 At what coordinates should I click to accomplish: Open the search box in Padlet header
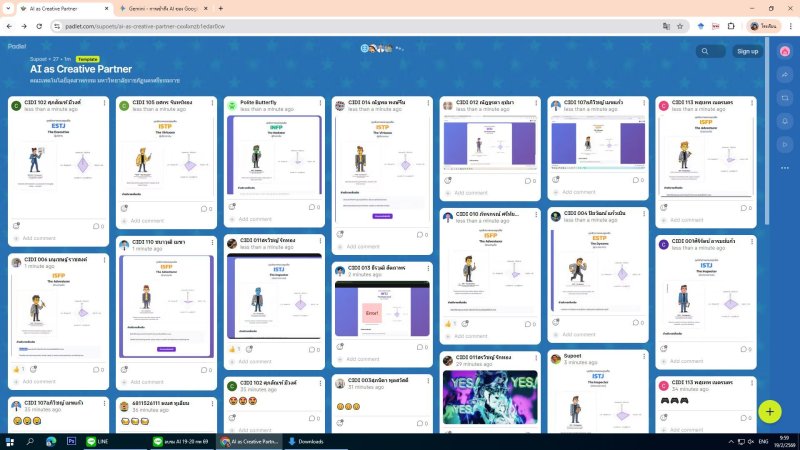click(711, 51)
